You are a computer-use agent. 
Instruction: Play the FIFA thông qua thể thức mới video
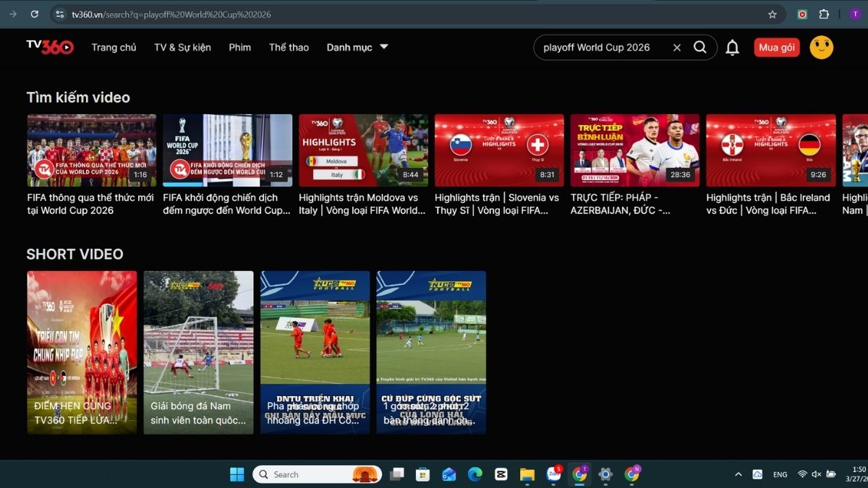click(91, 150)
